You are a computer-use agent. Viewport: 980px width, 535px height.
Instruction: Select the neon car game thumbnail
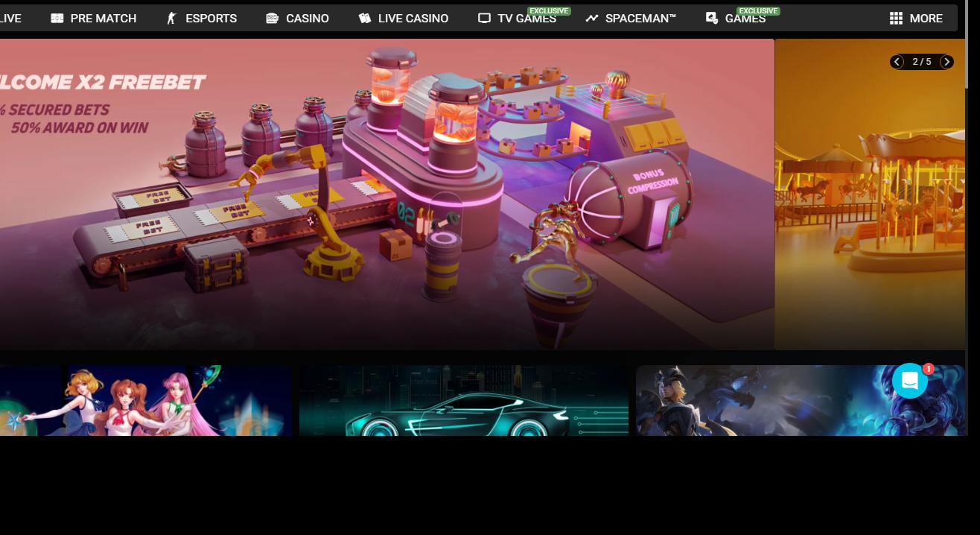[463, 400]
